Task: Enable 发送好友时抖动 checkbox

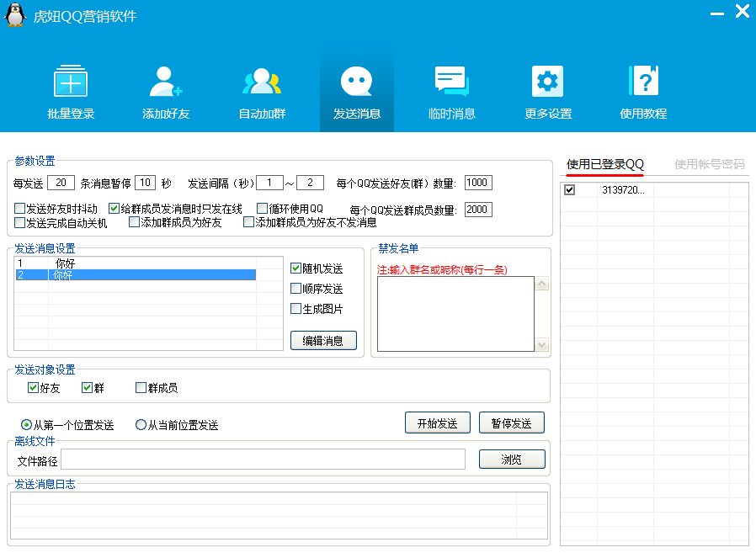Action: pyautogui.click(x=19, y=209)
